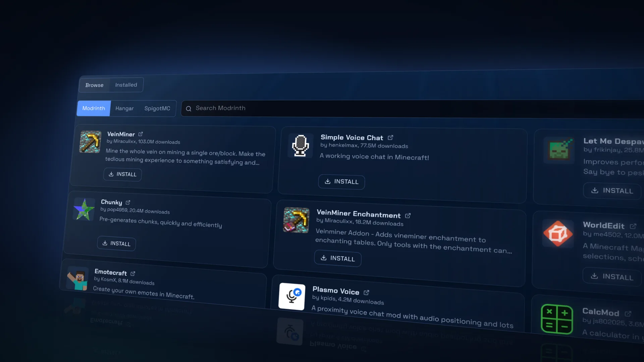The image size is (644, 362).
Task: Click 'by pop4959, 20.4M downloads' text
Action: (135, 210)
